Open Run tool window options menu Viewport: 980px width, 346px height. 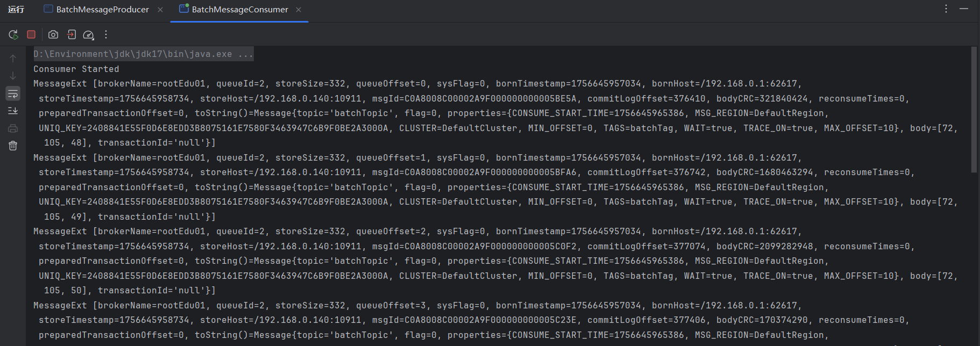(946, 9)
